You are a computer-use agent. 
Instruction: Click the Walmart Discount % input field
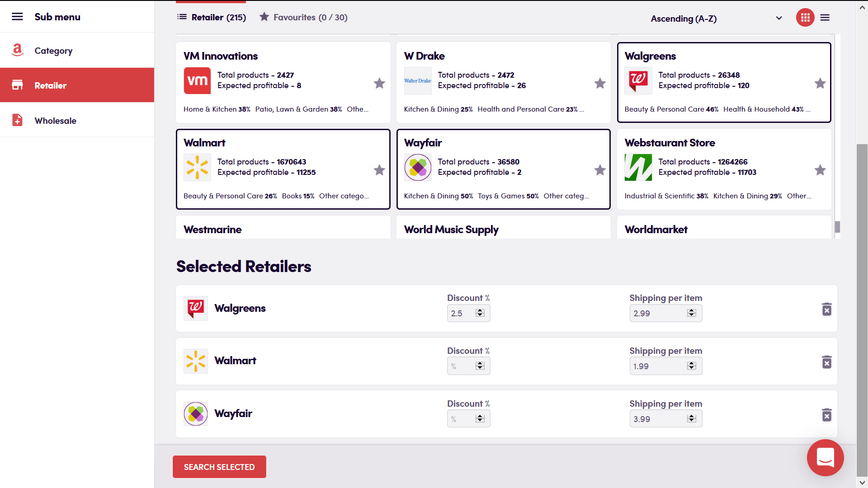pyautogui.click(x=468, y=366)
